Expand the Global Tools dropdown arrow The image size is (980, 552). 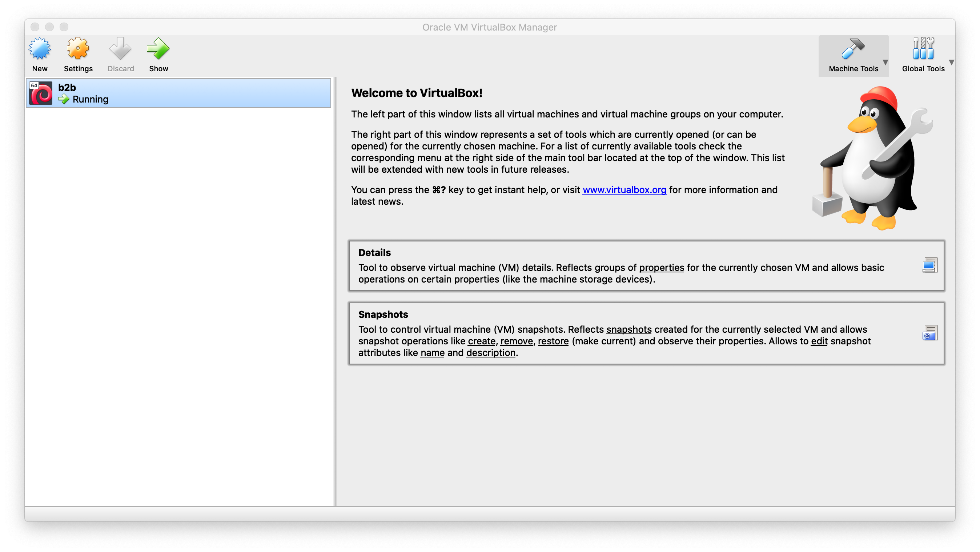[952, 62]
